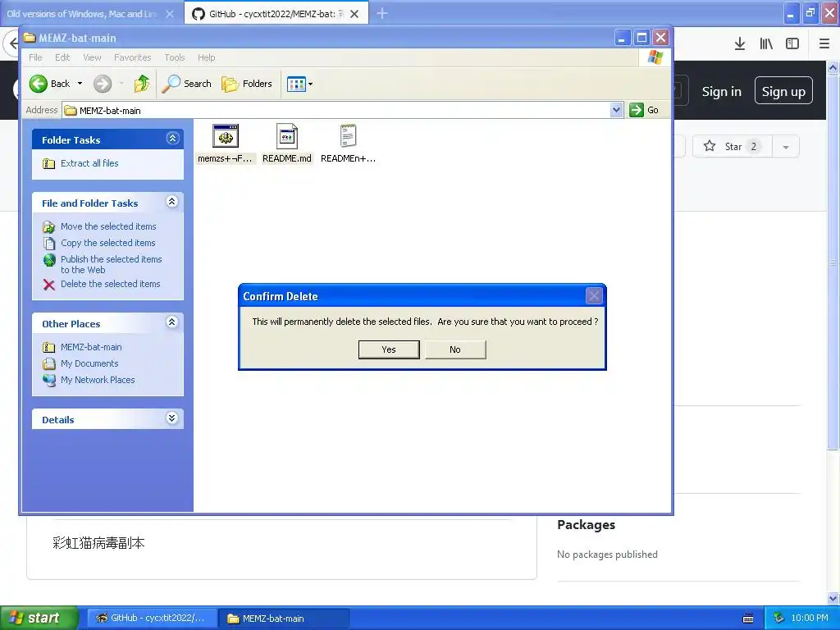The image size is (840, 630).
Task: Open the Star lists dropdown arrow
Action: pos(785,147)
